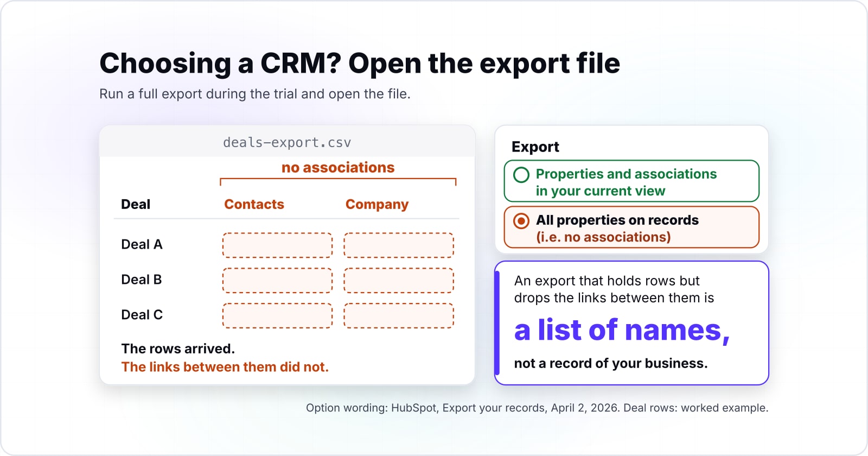Click the 'An export that holds rows but' sentence
868x456 pixels.
click(x=607, y=281)
